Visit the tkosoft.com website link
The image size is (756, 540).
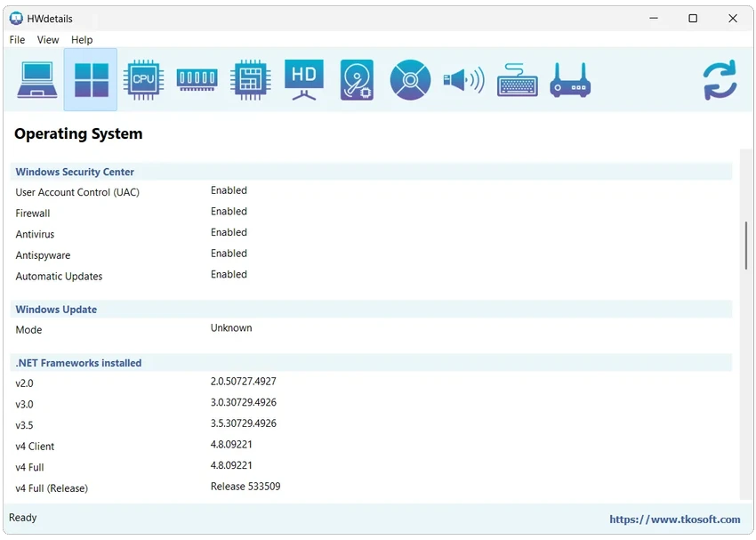click(674, 520)
